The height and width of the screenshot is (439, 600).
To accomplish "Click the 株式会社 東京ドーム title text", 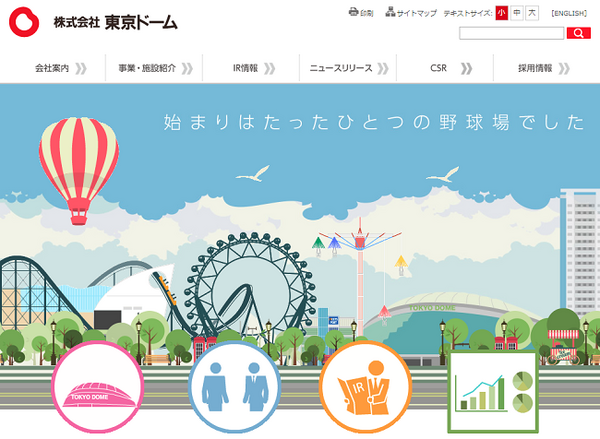I will click(115, 22).
